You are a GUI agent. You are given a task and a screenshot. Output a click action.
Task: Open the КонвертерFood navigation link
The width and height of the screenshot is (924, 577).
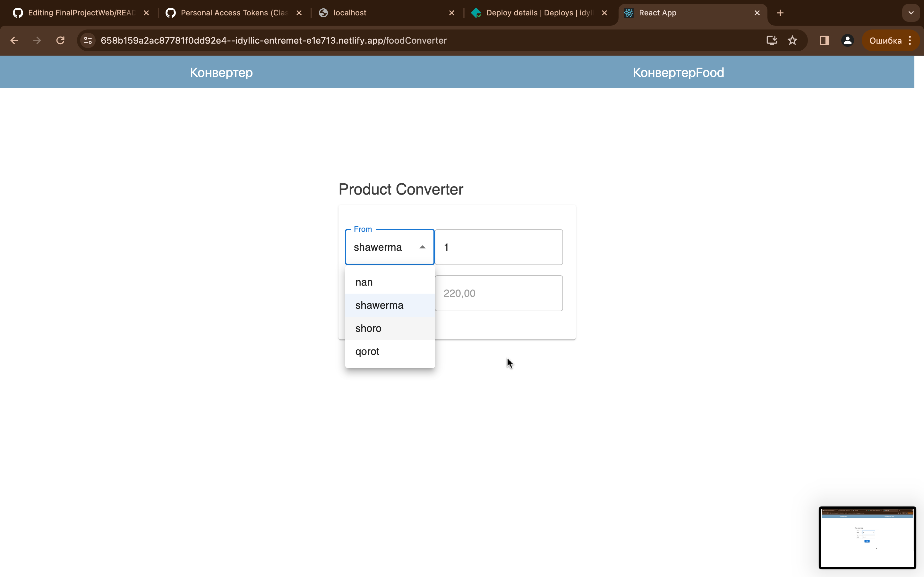tap(678, 72)
